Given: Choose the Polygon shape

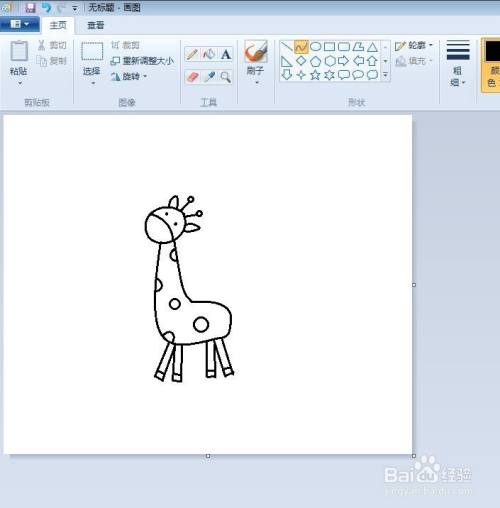Looking at the screenshot, I should click(358, 47).
